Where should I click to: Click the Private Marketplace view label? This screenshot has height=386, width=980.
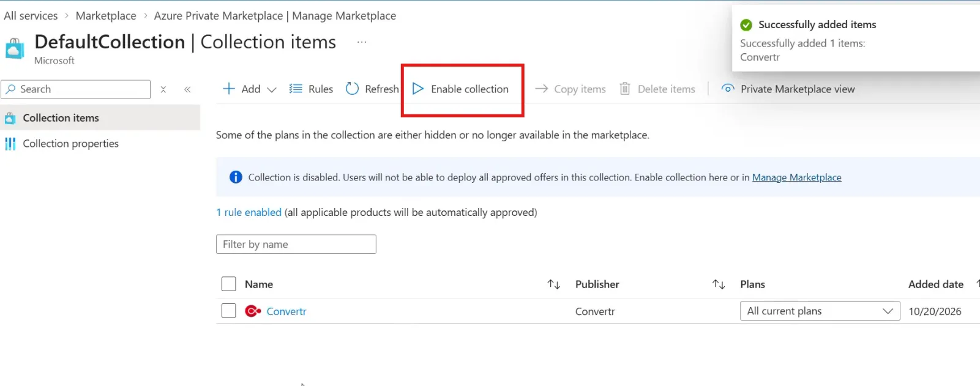coord(798,89)
